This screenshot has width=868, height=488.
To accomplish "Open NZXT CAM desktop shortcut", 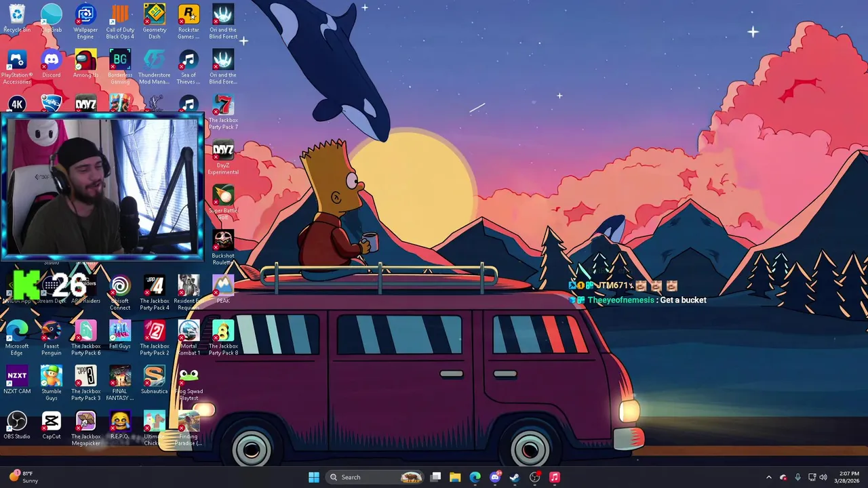I will [x=17, y=380].
